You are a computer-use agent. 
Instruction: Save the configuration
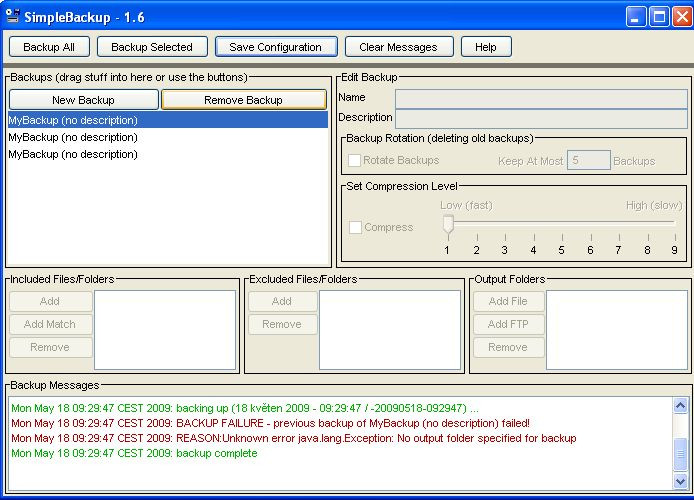276,47
